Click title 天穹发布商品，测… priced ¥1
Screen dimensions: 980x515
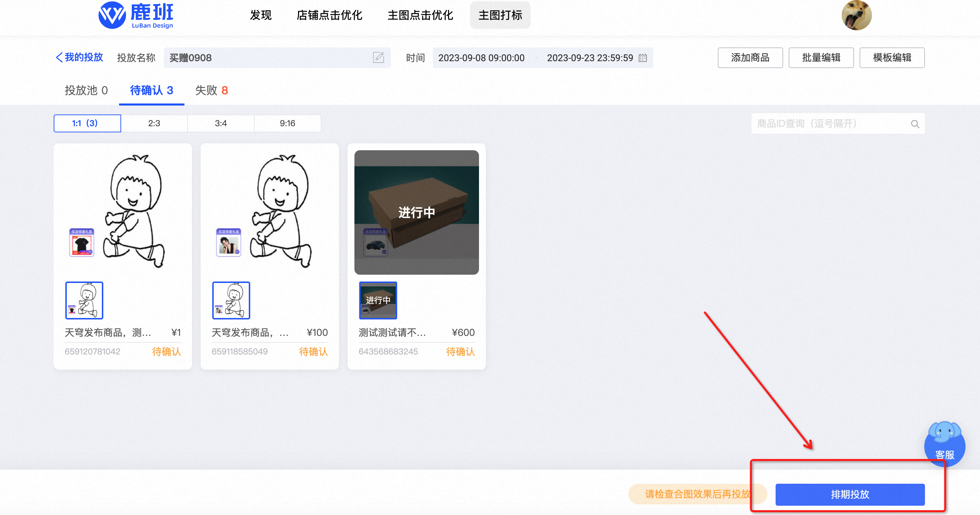[x=108, y=332]
